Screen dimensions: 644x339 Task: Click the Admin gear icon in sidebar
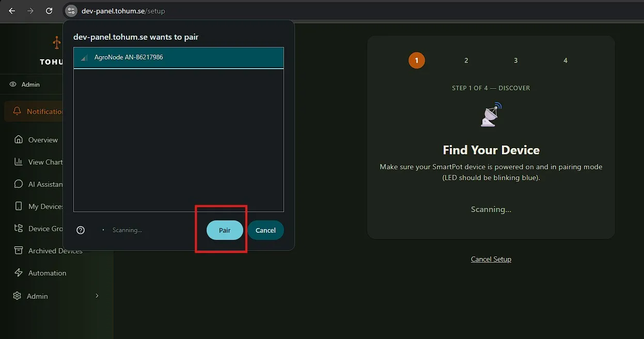17,296
